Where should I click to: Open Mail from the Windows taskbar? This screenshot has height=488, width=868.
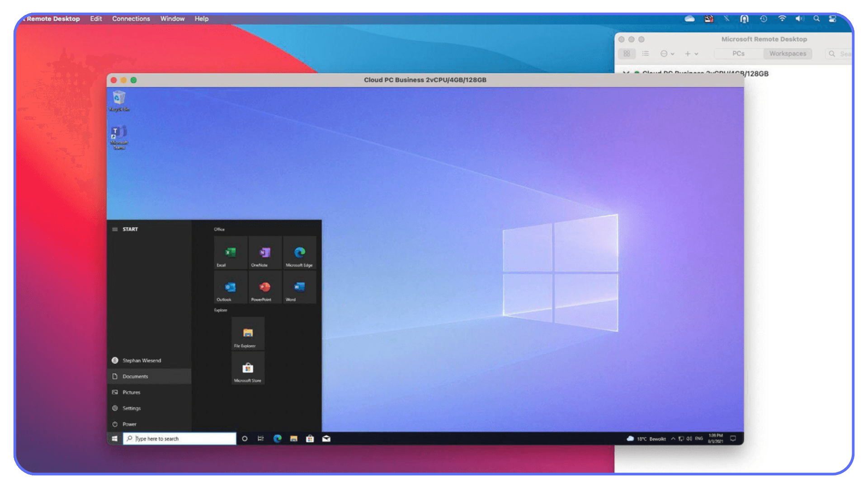pos(326,439)
